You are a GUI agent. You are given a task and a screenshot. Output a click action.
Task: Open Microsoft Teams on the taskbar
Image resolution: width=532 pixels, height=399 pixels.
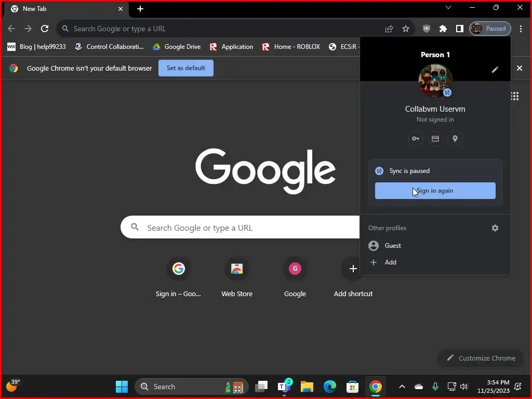[x=284, y=387]
